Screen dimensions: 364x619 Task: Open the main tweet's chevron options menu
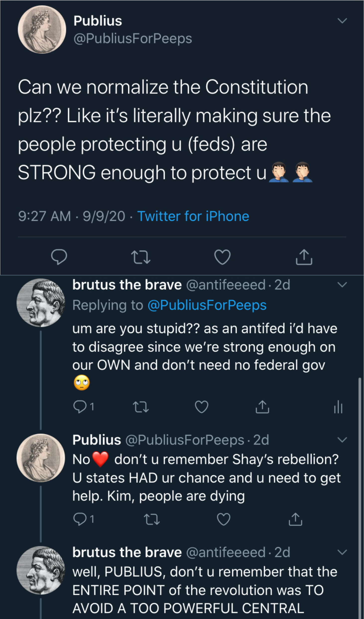[342, 20]
